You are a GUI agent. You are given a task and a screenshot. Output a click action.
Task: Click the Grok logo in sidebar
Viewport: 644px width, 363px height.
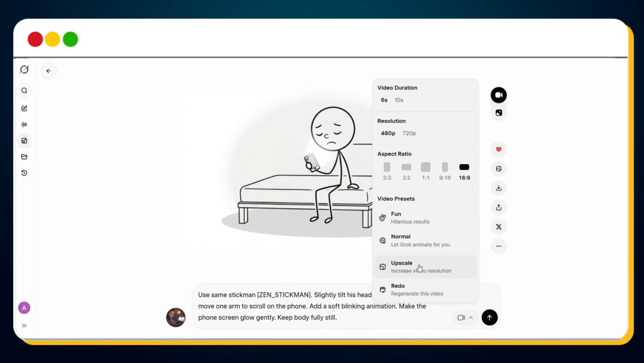point(24,70)
